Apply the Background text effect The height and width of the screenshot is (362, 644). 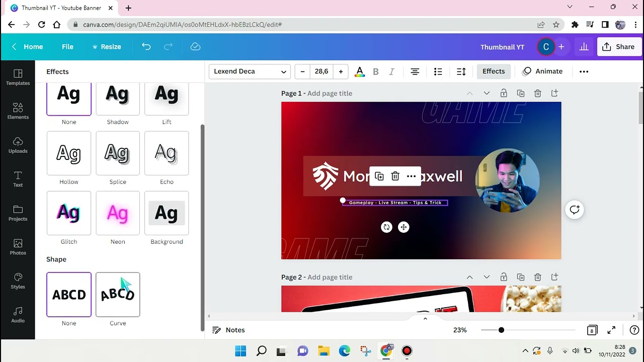coord(167,213)
